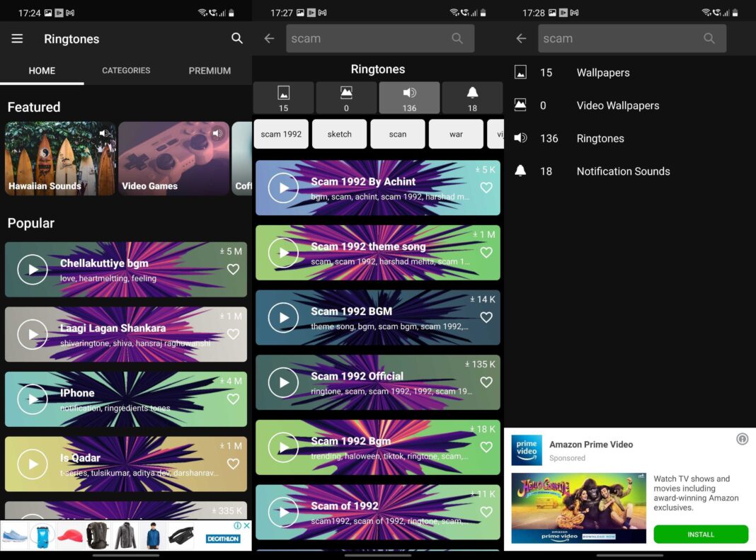Click INSTALL on the Amazon Prime Video ad
This screenshot has width=756, height=560.
[x=700, y=535]
